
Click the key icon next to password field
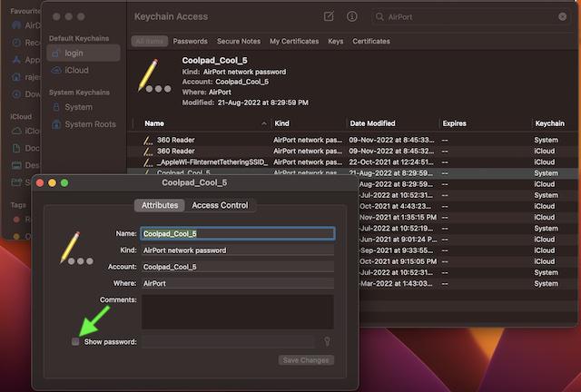[x=327, y=341]
